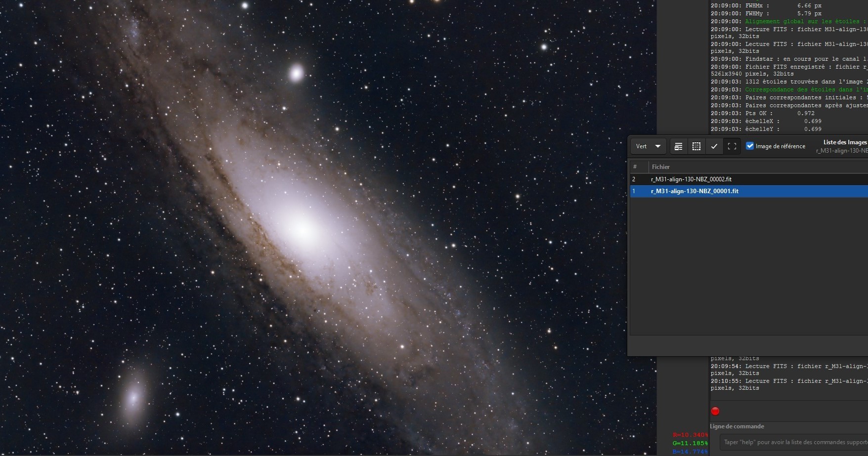The image size is (868, 456).
Task: Click the bright core of Andromeda galaxy
Action: [302, 229]
